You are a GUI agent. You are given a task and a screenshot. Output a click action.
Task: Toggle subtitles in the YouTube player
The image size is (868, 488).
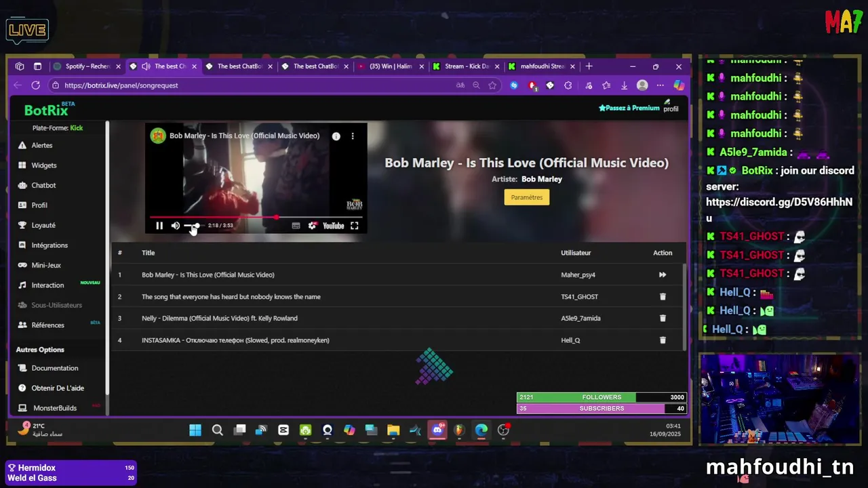click(296, 226)
